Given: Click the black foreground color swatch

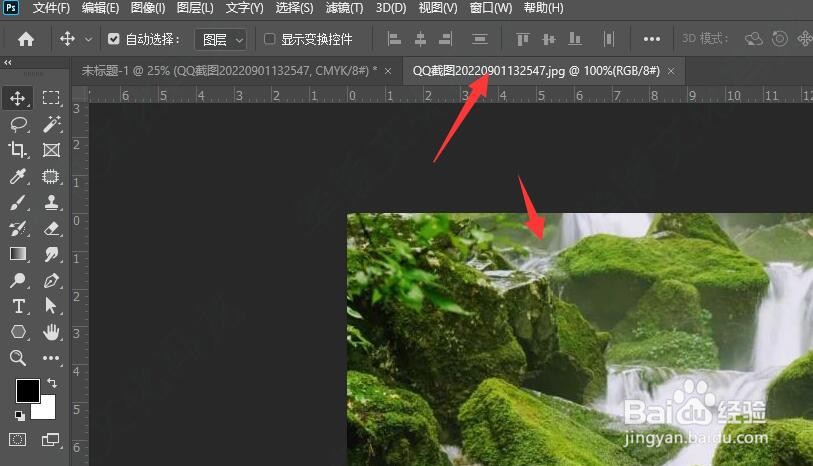Looking at the screenshot, I should pyautogui.click(x=27, y=390).
